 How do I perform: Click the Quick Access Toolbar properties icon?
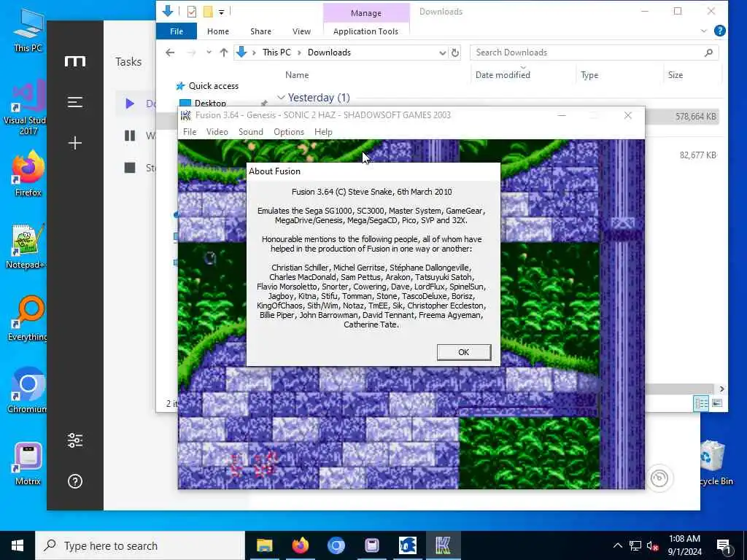tap(192, 12)
